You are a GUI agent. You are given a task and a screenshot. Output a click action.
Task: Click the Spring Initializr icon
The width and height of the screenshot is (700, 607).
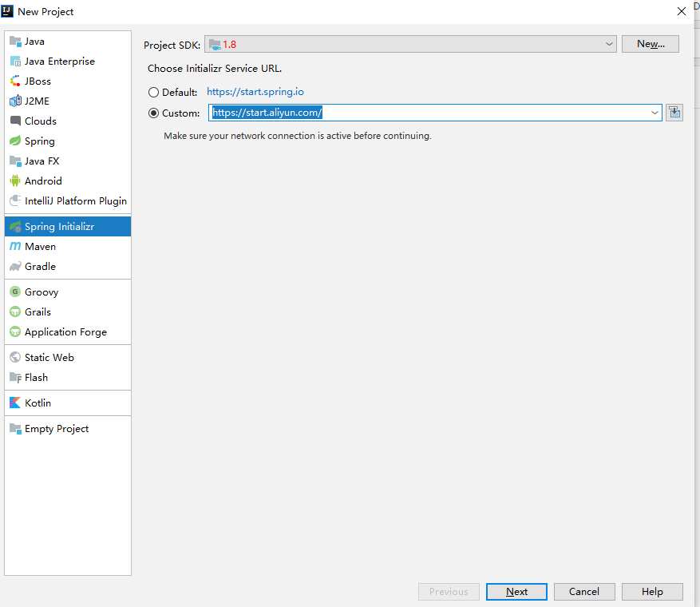tap(15, 227)
